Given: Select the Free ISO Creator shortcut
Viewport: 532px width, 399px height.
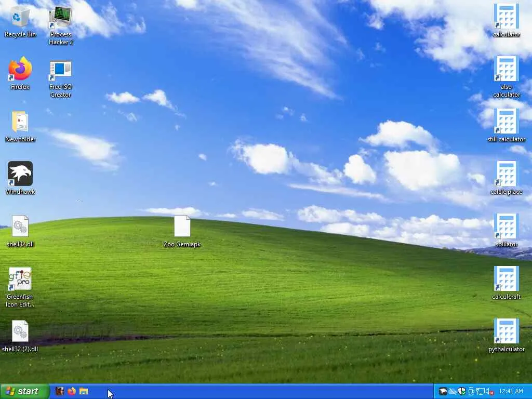Looking at the screenshot, I should (60, 78).
